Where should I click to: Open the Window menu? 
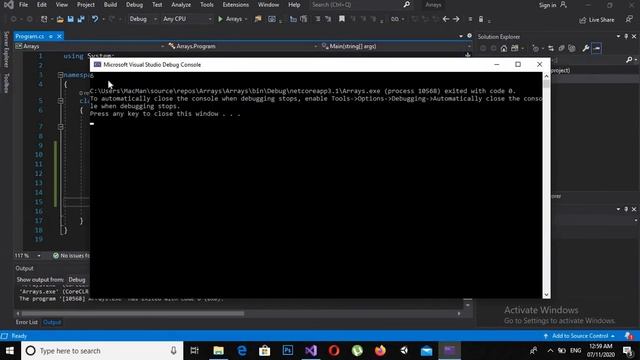click(269, 5)
